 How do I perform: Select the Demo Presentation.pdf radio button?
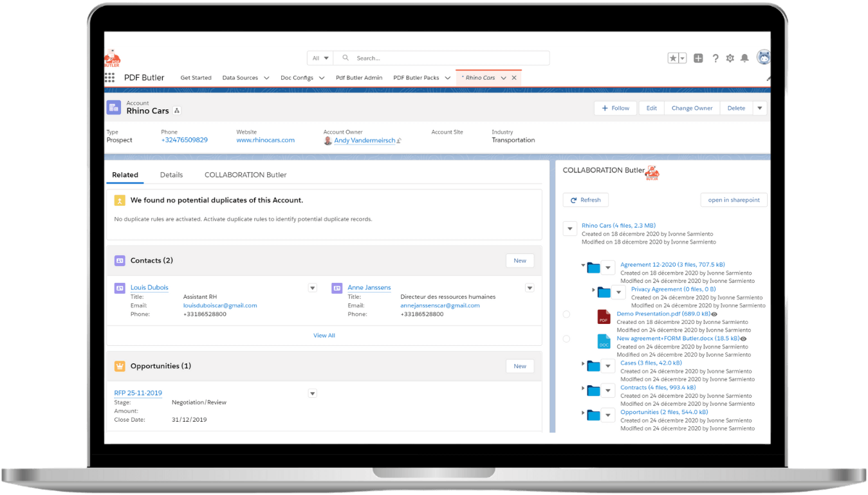(x=566, y=314)
